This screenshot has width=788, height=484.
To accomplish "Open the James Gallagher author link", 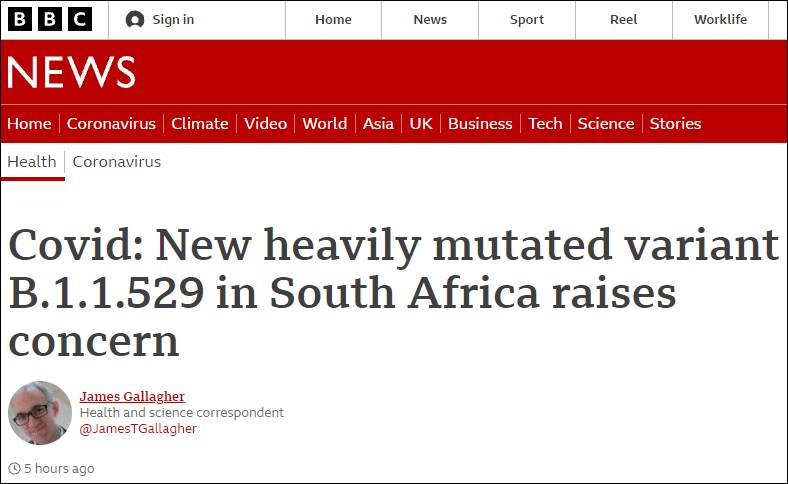I will (132, 397).
